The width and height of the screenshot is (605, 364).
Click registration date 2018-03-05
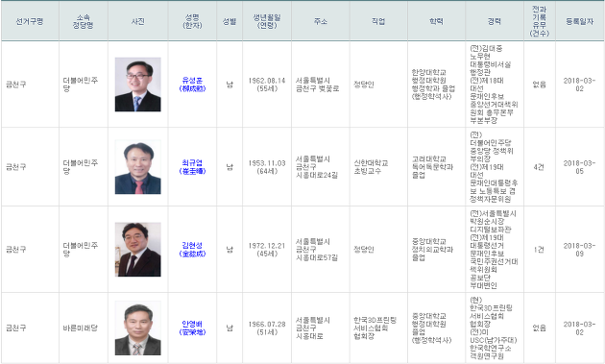click(x=579, y=167)
